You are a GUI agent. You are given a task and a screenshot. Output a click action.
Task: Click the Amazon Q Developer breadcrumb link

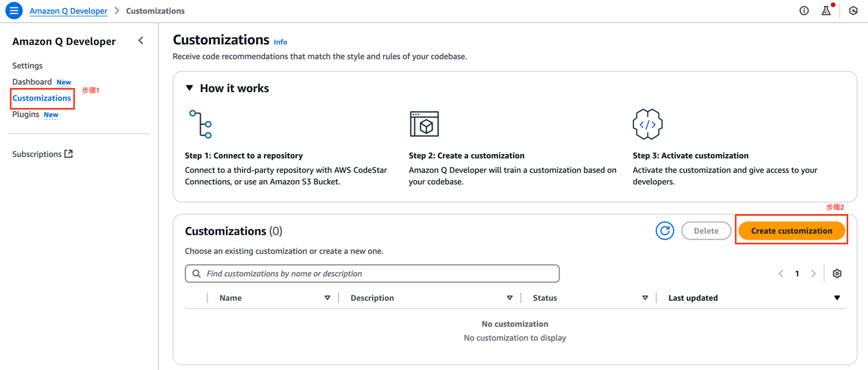tap(69, 11)
